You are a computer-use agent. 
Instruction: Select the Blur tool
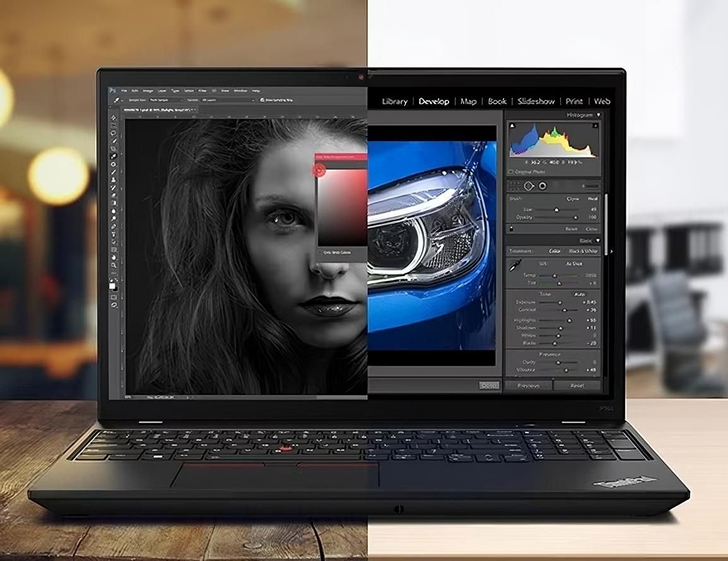click(x=114, y=211)
